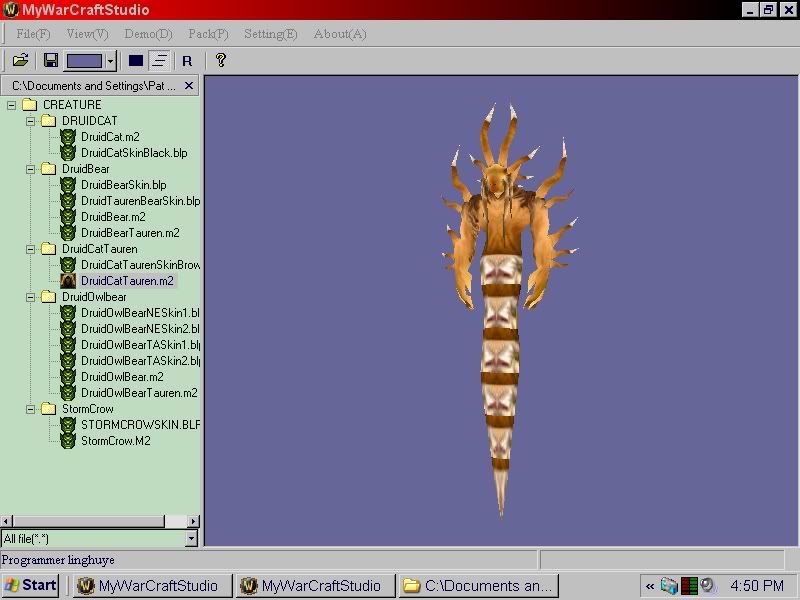Collapse the DruidBear folder
Screen dimensions: 800x600
click(x=31, y=169)
